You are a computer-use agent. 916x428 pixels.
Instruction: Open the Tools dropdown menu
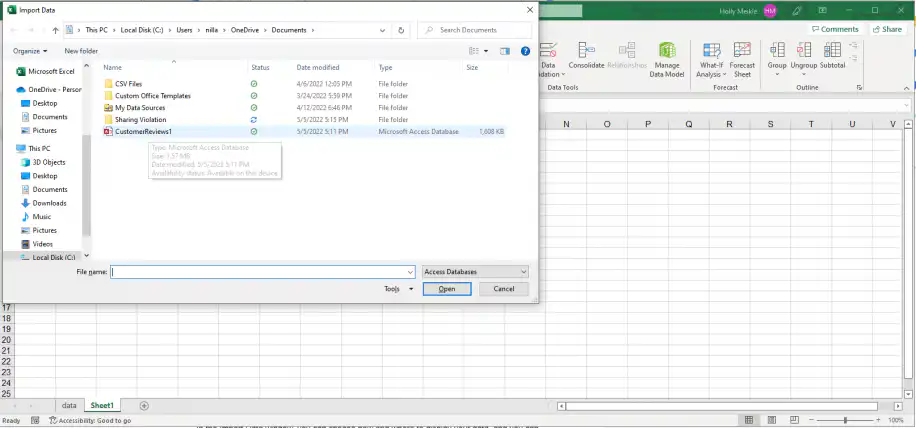click(x=399, y=289)
